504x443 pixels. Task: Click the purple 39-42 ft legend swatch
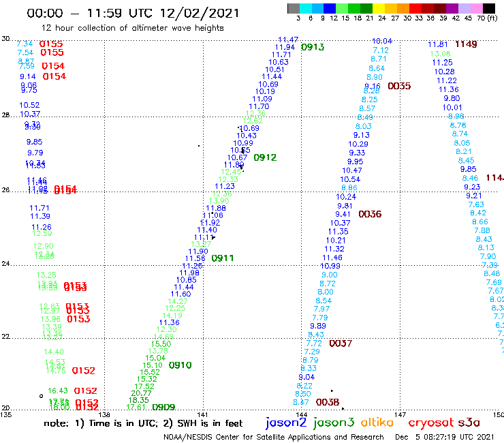coord(452,8)
